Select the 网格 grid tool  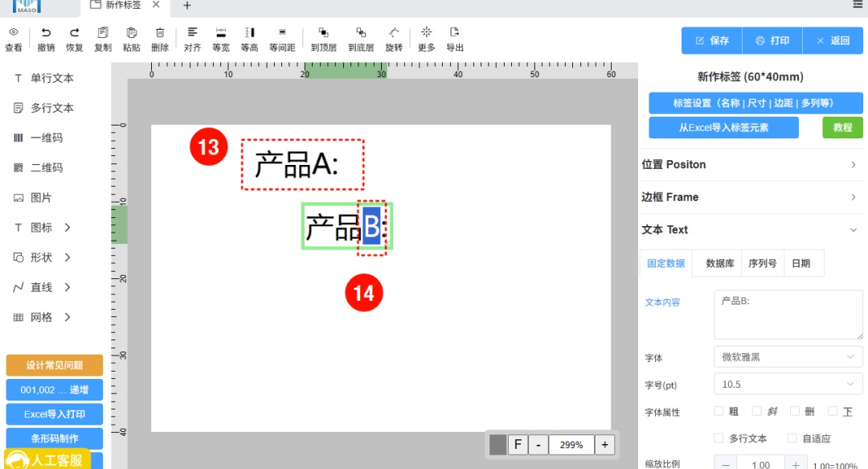(33, 318)
